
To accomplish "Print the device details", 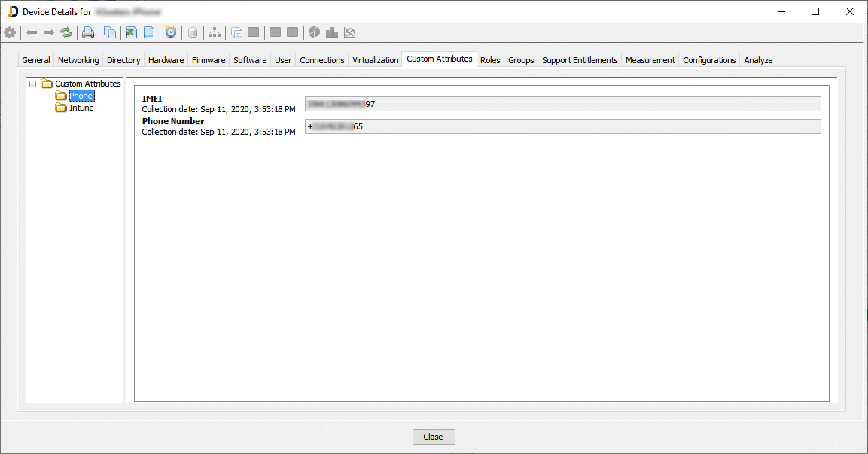I will (x=88, y=32).
